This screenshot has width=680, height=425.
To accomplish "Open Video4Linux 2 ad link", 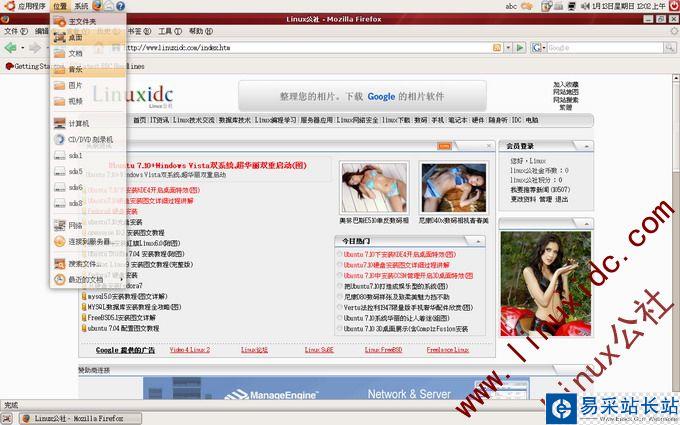I will (190, 350).
